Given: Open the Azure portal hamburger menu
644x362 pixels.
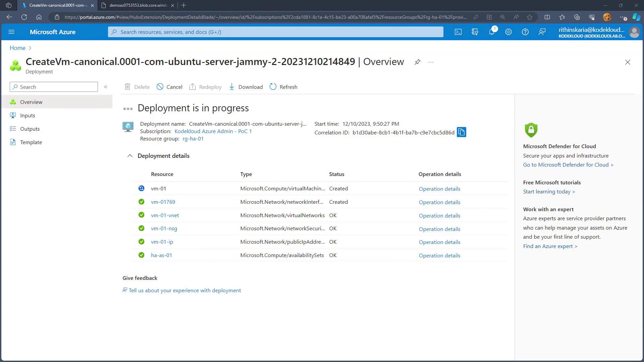Looking at the screenshot, I should coord(11,32).
